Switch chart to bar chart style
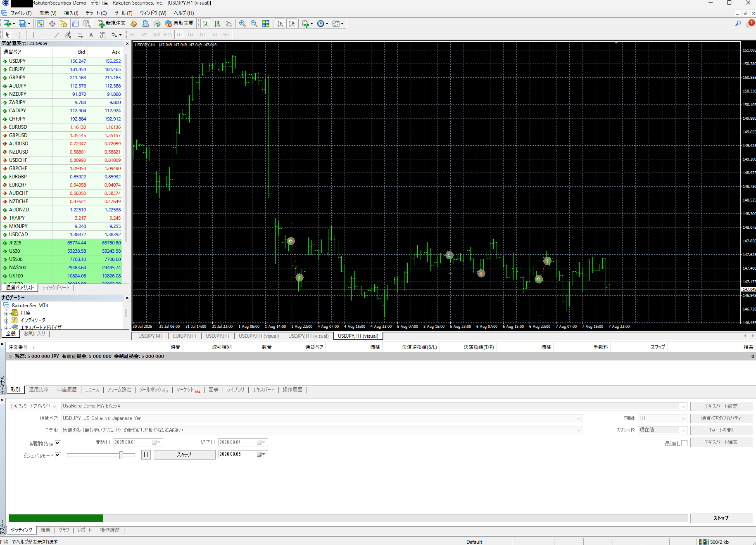Screen dimensions: 756x545 coord(206,24)
